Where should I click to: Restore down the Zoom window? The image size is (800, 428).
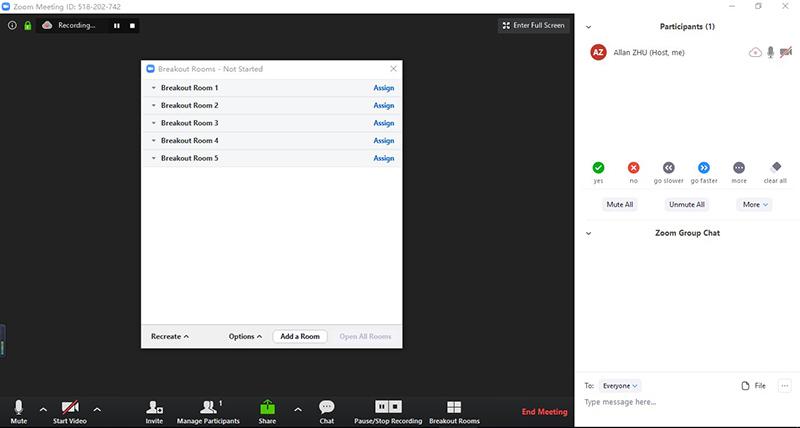coord(758,6)
